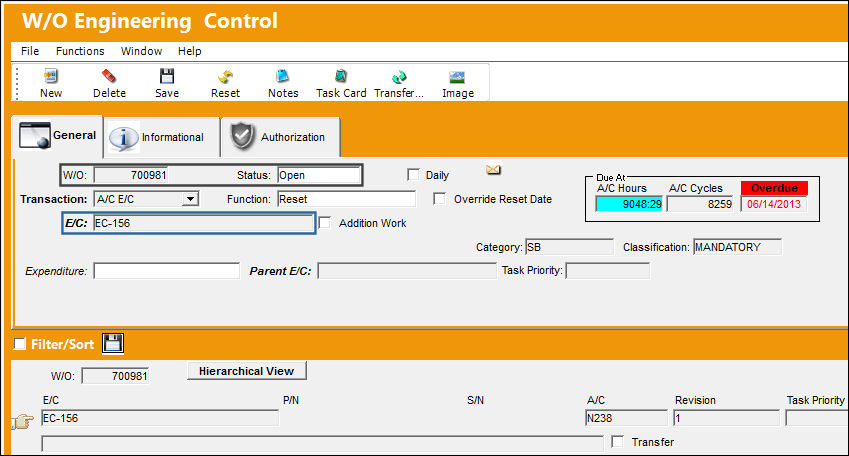The width and height of the screenshot is (849, 456).
Task: Click the W/O number field in header
Action: pos(130,175)
